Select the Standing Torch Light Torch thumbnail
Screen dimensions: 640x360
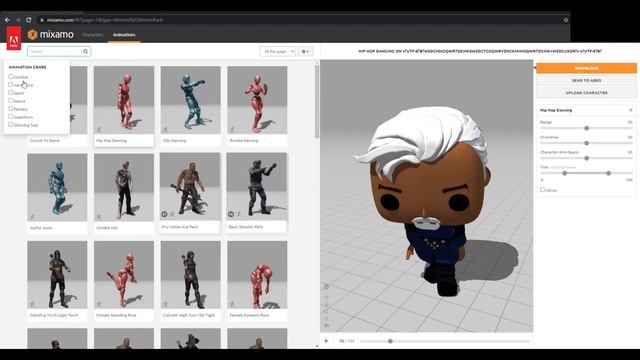tap(57, 275)
